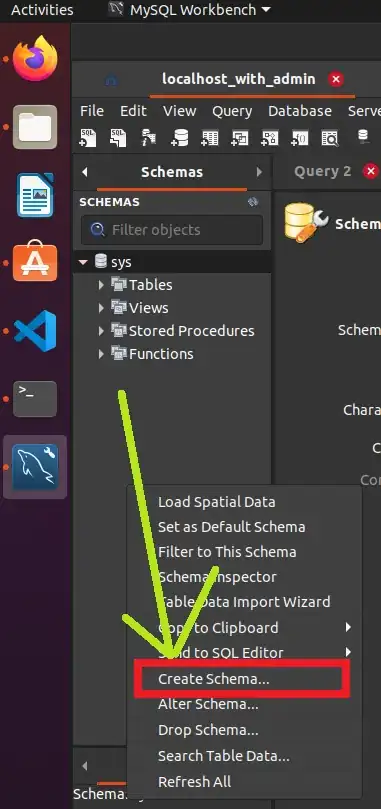The width and height of the screenshot is (381, 809).
Task: Expand the Functions tree node
Action: 101,354
